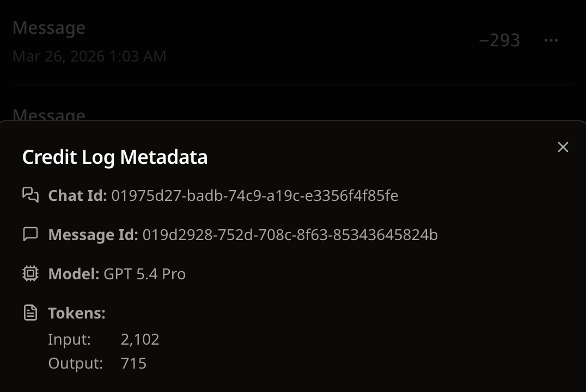The height and width of the screenshot is (392, 586).
Task: Close the Credit Log Metadata panel
Action: [x=563, y=147]
